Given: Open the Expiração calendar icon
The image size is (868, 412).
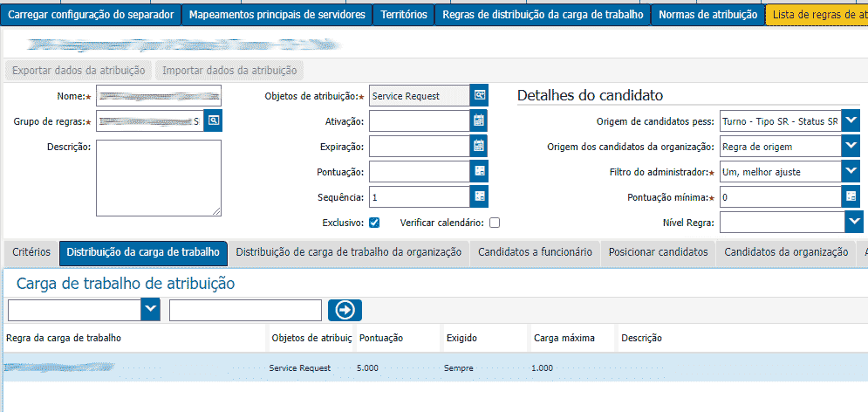Looking at the screenshot, I should point(480,146).
